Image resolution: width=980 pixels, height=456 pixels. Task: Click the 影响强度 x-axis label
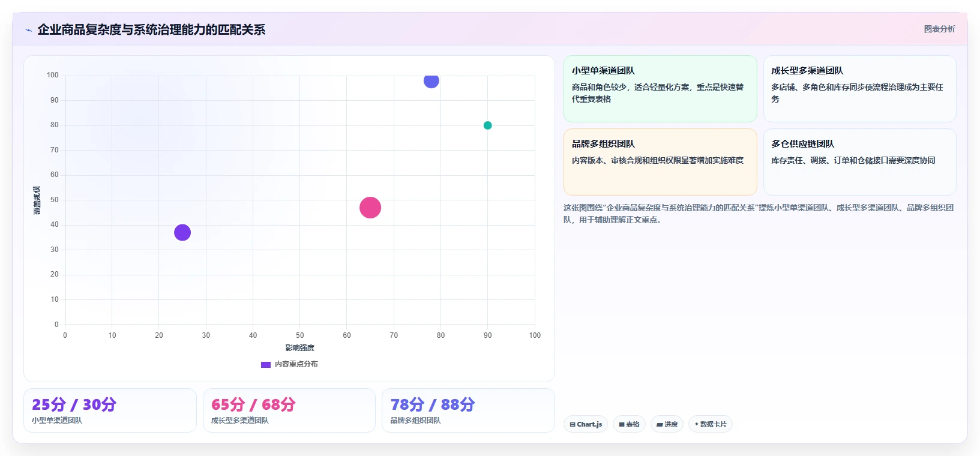299,348
